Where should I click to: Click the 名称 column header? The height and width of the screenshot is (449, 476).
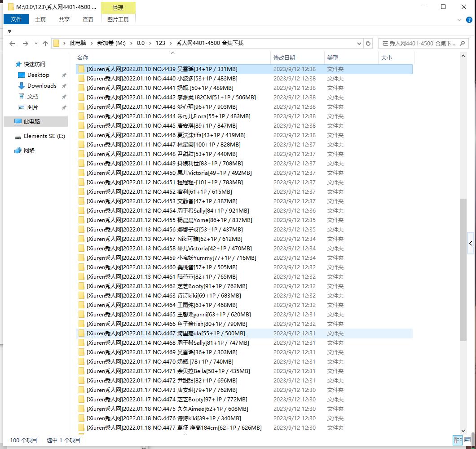tap(83, 58)
